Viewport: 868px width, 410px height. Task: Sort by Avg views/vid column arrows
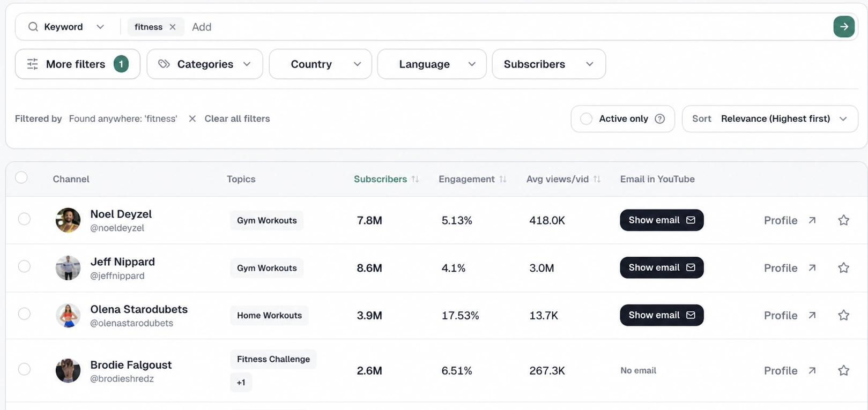click(597, 179)
